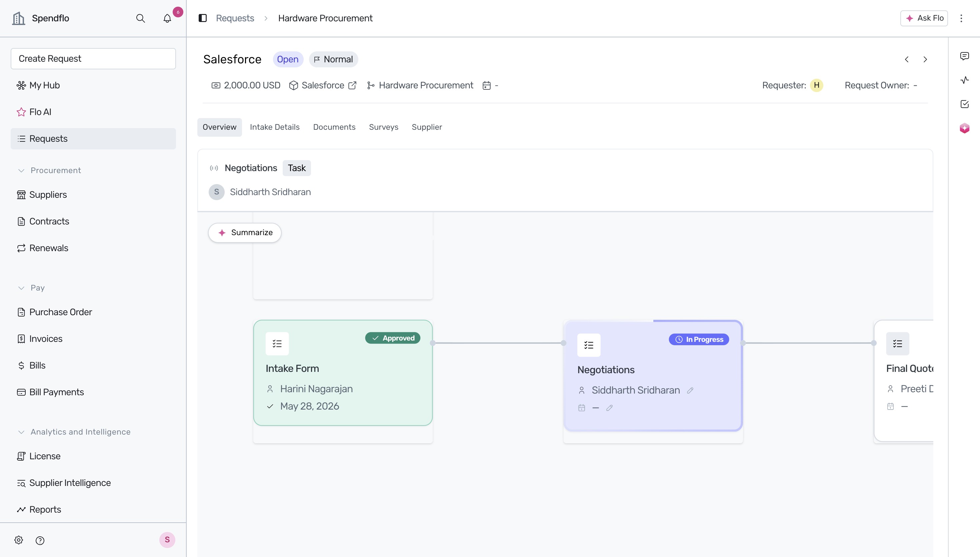Open the Normal priority dropdown
Viewport: 980px width, 557px height.
pyautogui.click(x=333, y=59)
